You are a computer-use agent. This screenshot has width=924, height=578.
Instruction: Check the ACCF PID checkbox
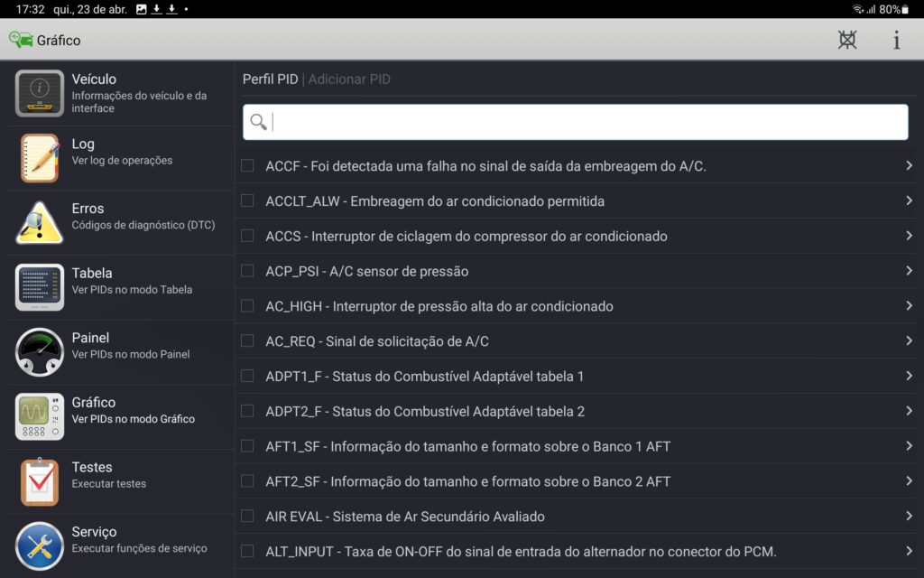(247, 166)
